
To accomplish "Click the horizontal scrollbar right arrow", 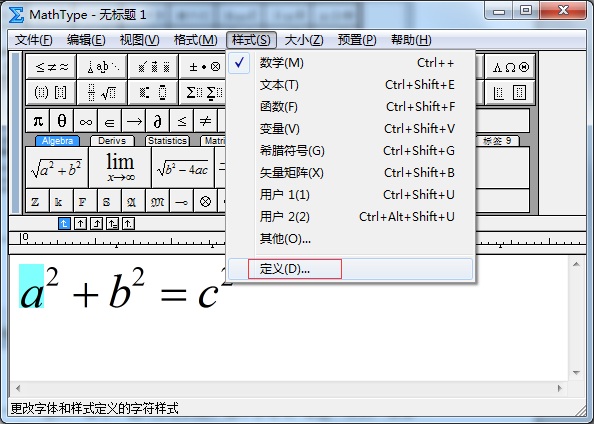I will point(560,388).
